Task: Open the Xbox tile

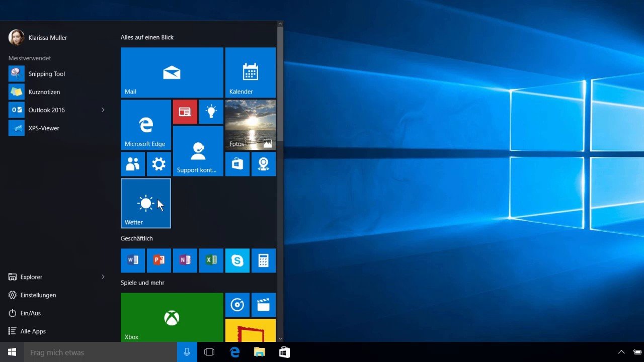Action: coord(172,317)
